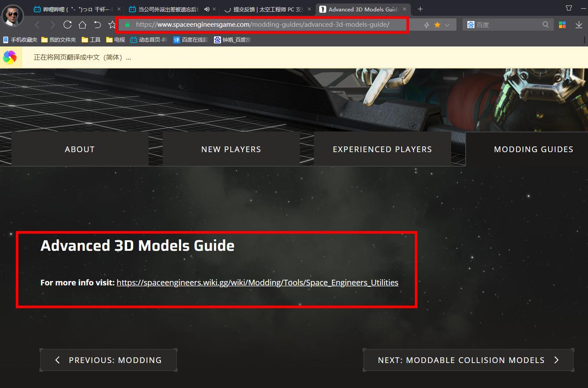Open the downloads arrow icon
The width and height of the screenshot is (588, 388).
tap(579, 25)
